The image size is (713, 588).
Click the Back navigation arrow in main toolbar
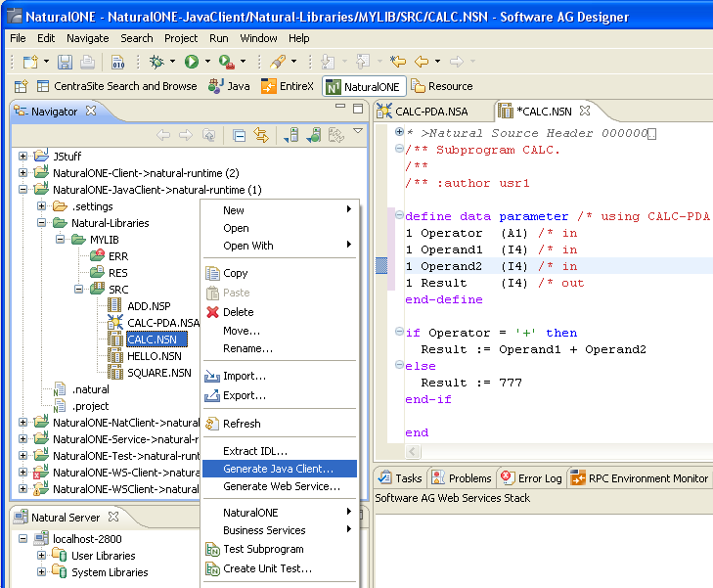click(422, 62)
